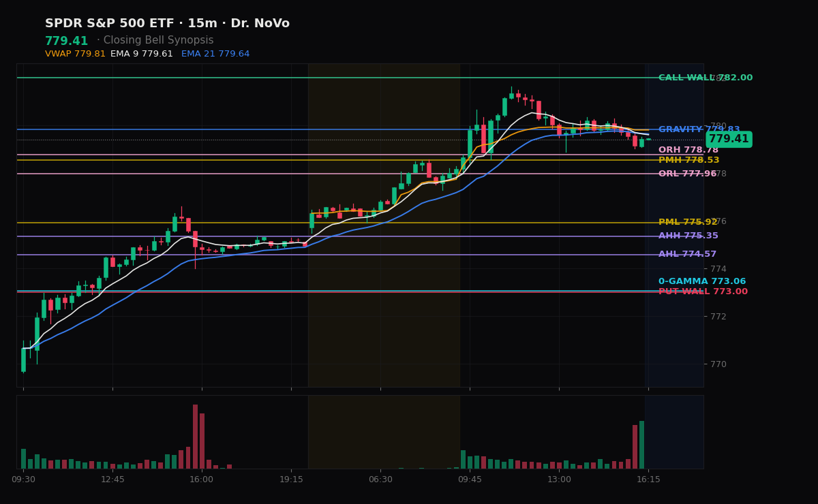The height and width of the screenshot is (504, 818).
Task: Click the 09:30 time axis label
Action: click(x=24, y=479)
